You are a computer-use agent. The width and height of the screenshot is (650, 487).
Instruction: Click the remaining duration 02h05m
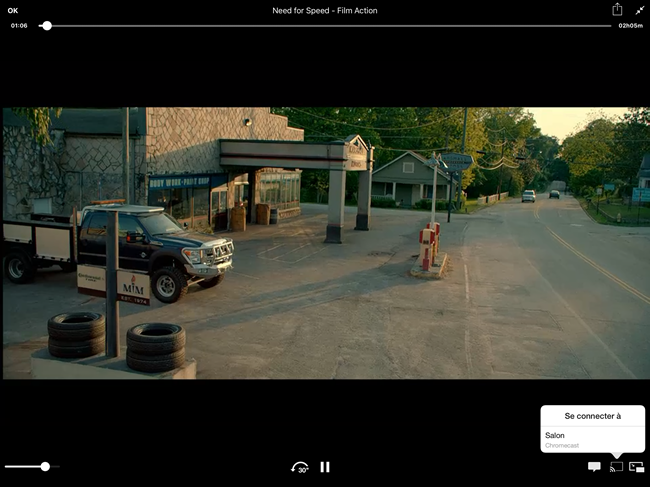tap(631, 26)
